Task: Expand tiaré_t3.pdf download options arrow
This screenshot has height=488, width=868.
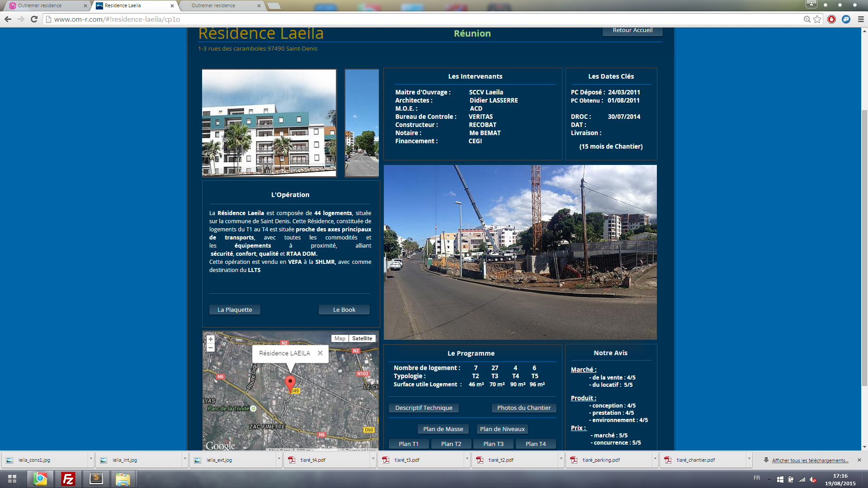Action: (467, 460)
